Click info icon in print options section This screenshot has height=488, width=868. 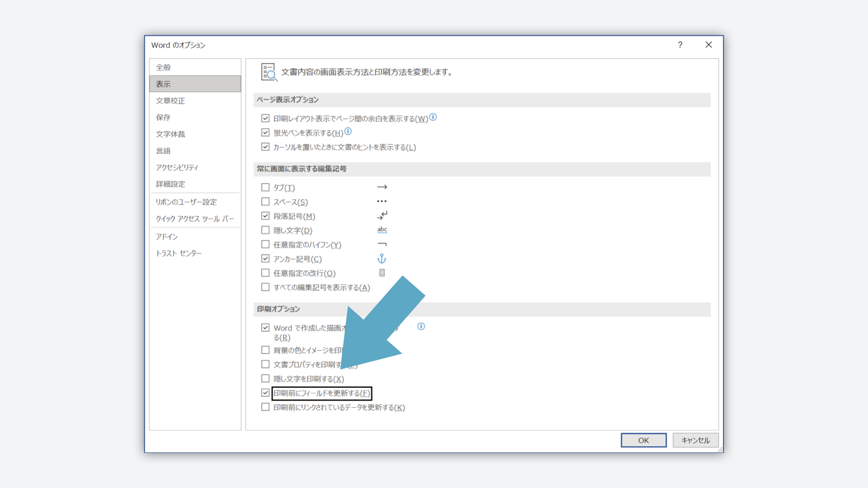click(421, 326)
